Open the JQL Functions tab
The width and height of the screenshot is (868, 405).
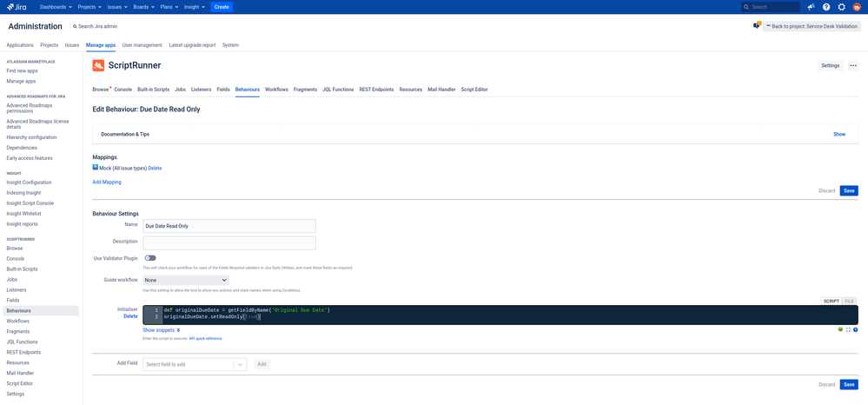pyautogui.click(x=338, y=90)
